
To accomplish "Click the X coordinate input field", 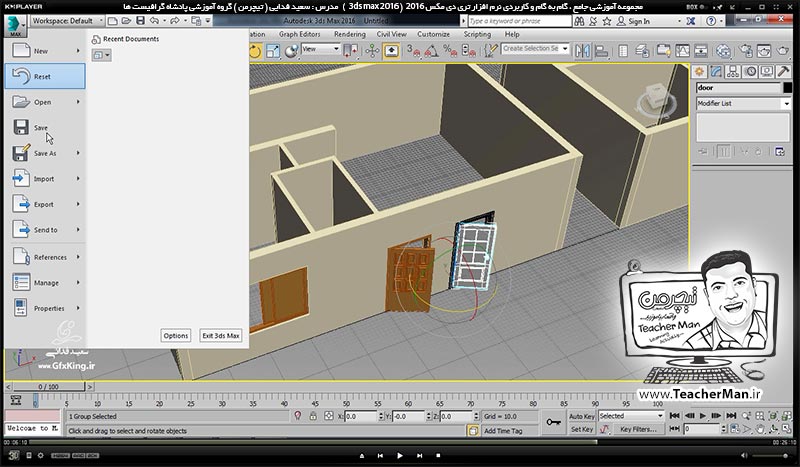I will 361,416.
